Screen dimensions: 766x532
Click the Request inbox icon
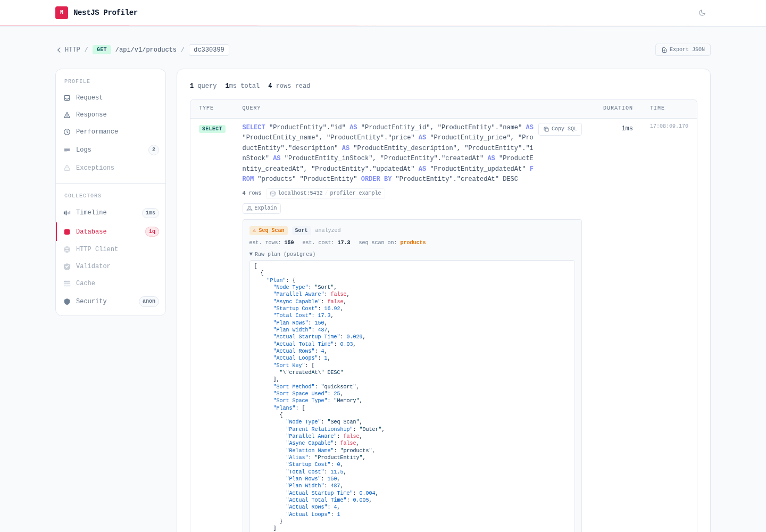pos(67,98)
